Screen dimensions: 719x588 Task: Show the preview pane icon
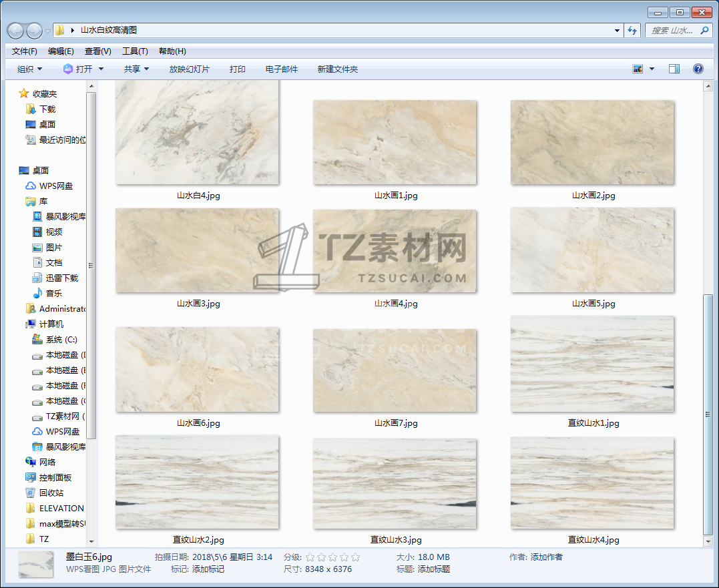pos(674,69)
